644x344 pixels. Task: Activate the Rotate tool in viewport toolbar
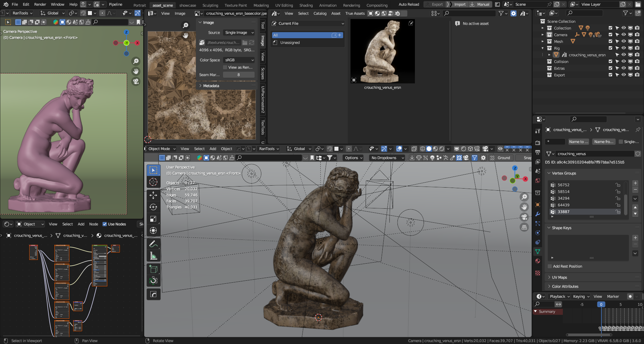153,207
